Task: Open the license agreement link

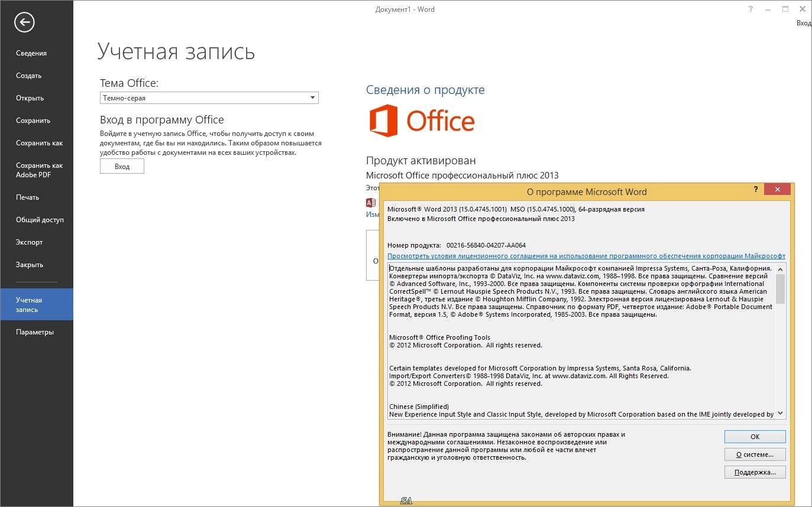Action: tap(586, 256)
